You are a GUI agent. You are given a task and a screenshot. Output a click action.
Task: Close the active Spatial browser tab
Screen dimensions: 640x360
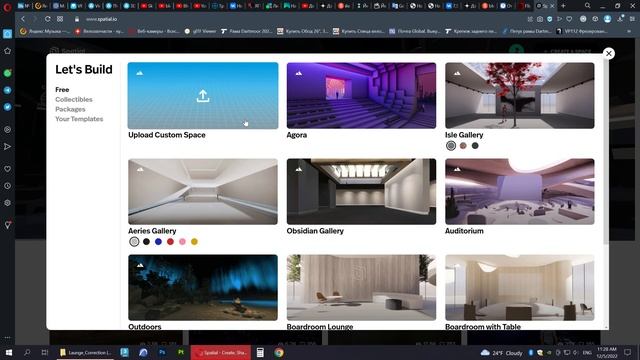[552, 6]
